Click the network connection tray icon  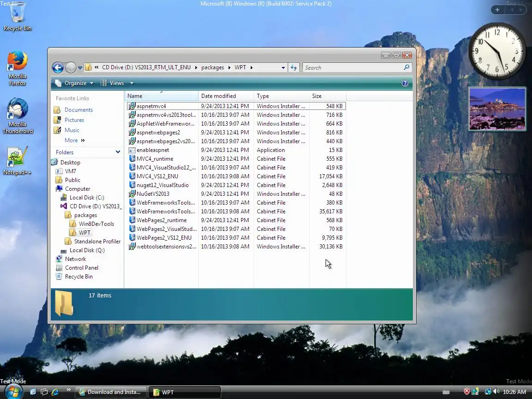coord(488,392)
